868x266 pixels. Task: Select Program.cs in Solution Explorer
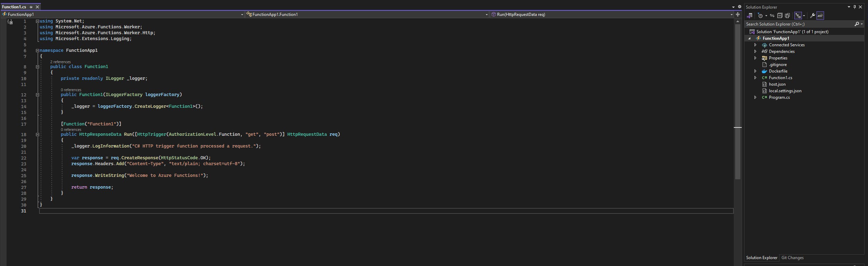tap(779, 97)
